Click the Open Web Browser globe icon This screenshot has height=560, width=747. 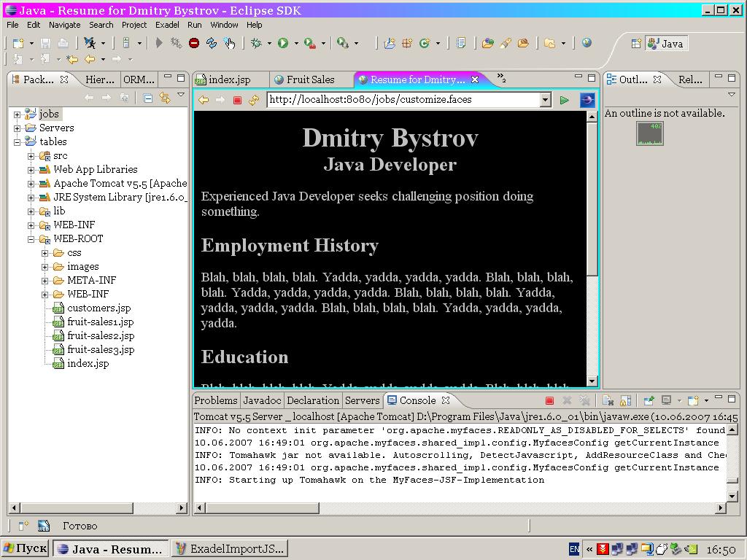point(587,43)
